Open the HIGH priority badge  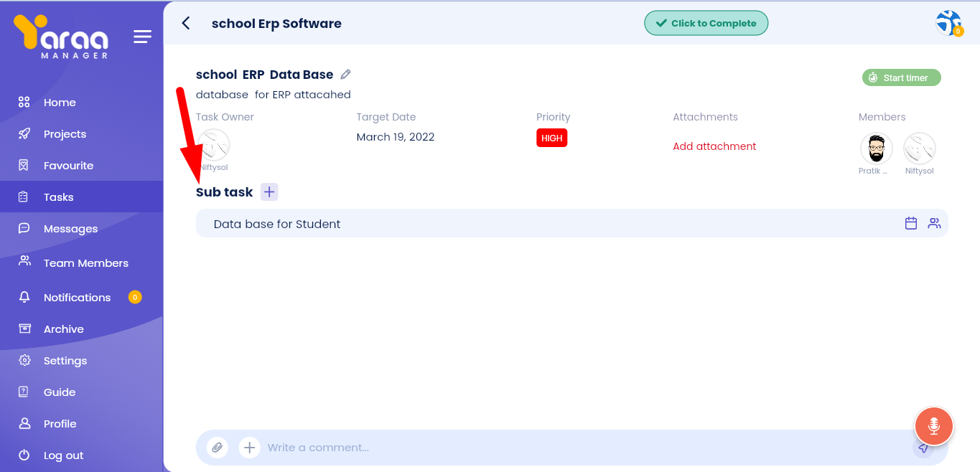pos(551,138)
